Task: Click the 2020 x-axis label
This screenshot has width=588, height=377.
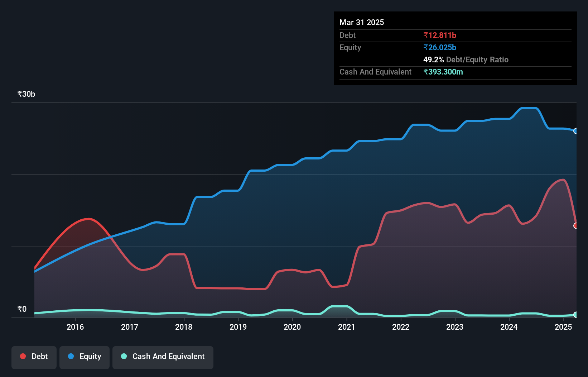Action: (x=292, y=327)
